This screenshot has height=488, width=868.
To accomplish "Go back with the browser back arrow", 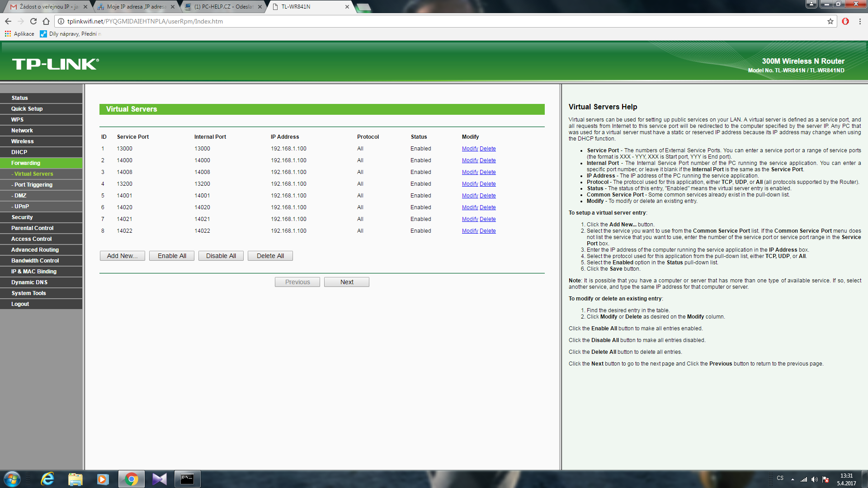I will click(x=8, y=21).
